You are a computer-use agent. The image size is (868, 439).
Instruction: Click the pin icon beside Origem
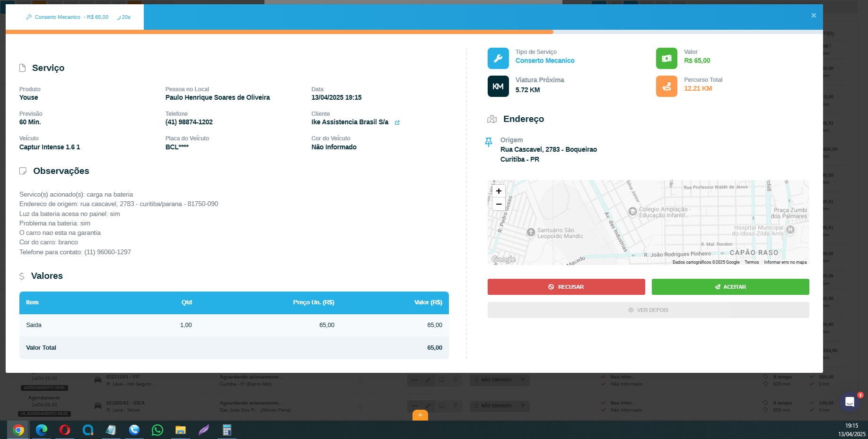(x=489, y=142)
